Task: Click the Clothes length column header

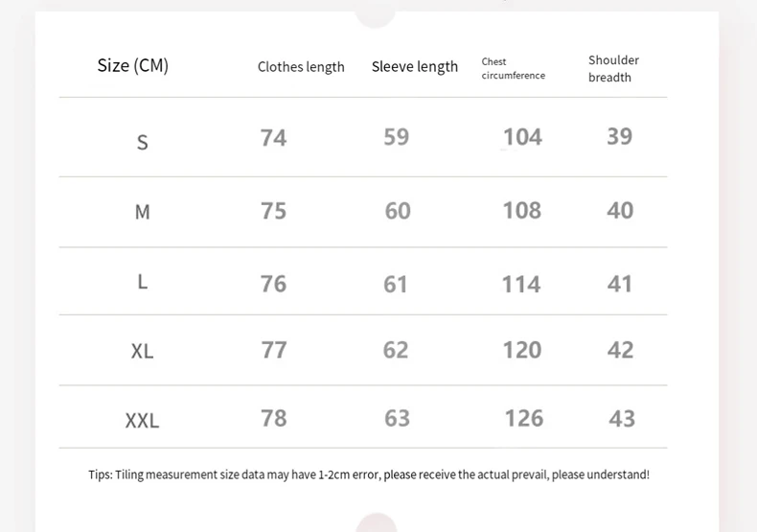Action: (301, 67)
